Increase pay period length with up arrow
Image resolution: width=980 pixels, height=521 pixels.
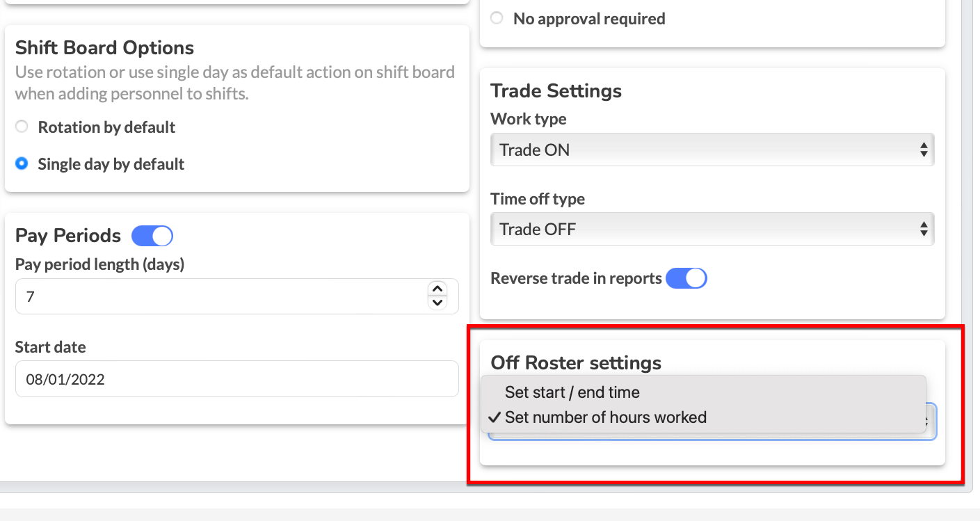437,289
